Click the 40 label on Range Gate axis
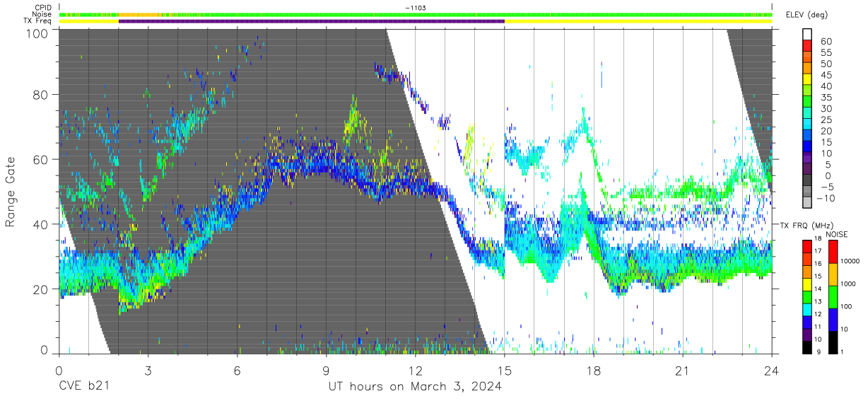868x401 pixels. [x=42, y=224]
